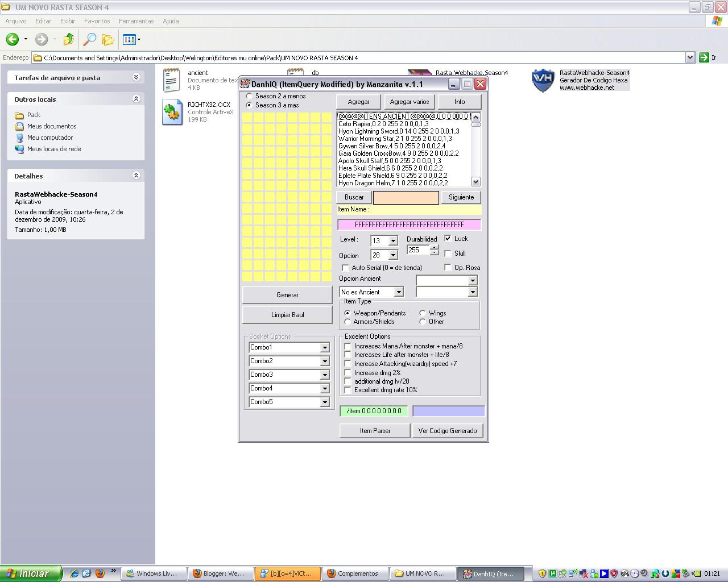Toggle the Folders pane toolbar icon

107,39
